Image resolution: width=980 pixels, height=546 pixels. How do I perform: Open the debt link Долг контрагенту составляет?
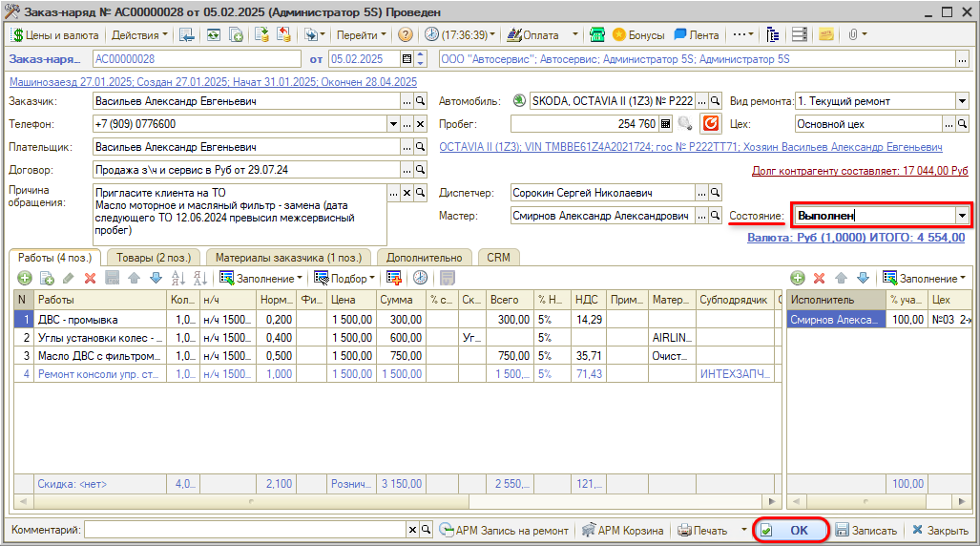[x=860, y=171]
